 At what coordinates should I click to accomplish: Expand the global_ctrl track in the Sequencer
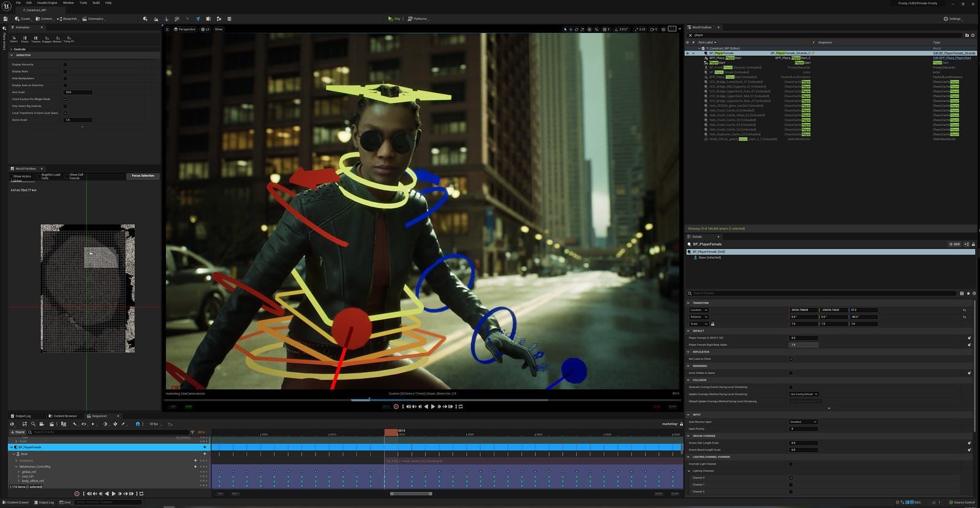18,472
